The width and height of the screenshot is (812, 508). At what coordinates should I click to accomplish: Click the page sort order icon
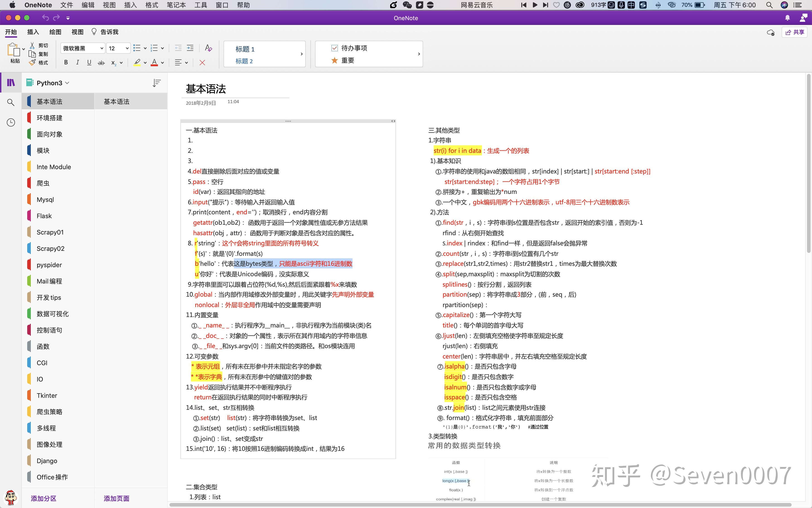click(x=156, y=83)
